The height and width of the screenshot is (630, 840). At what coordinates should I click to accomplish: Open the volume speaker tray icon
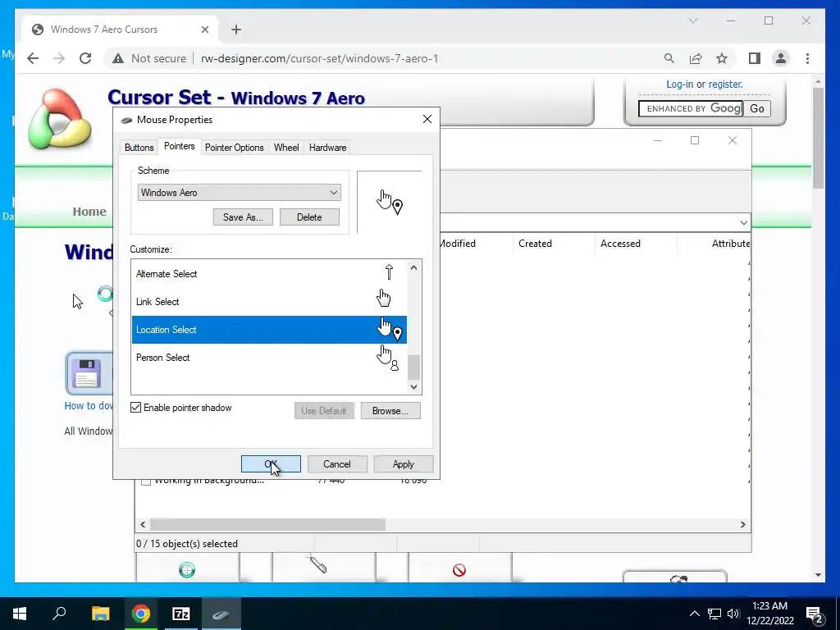coord(733,614)
